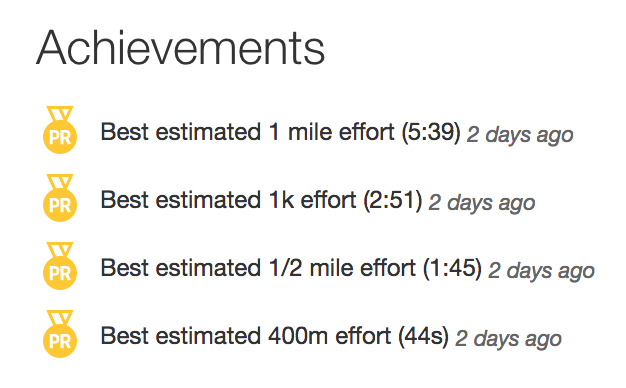Open the PR medal for 1/2 mile effort
Viewport: 626px width, 388px height.
tap(60, 265)
